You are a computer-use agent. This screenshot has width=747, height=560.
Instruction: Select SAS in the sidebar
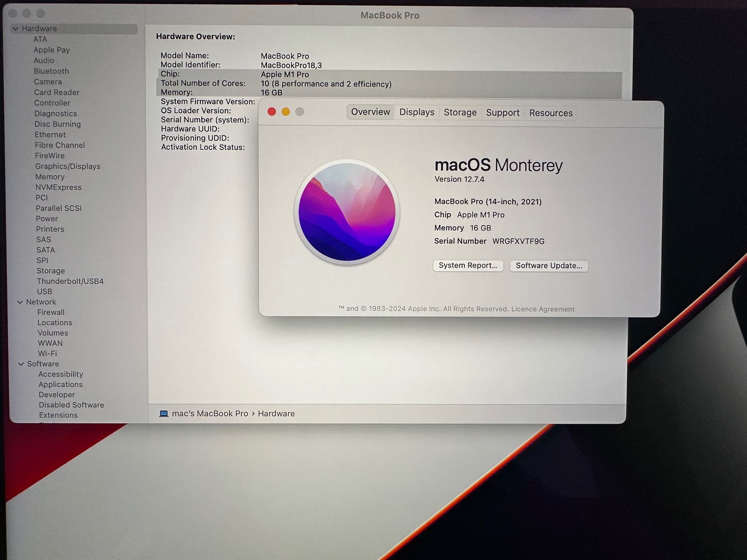(x=43, y=240)
